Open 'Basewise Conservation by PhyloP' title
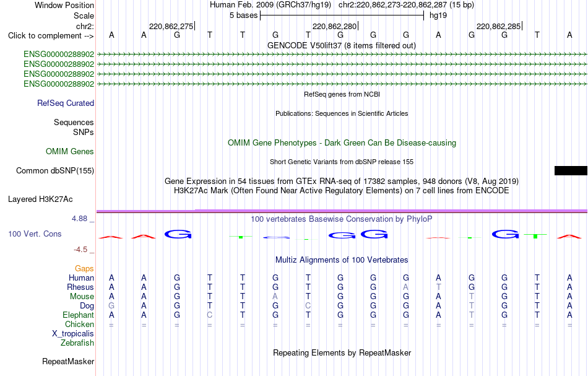 (342, 219)
